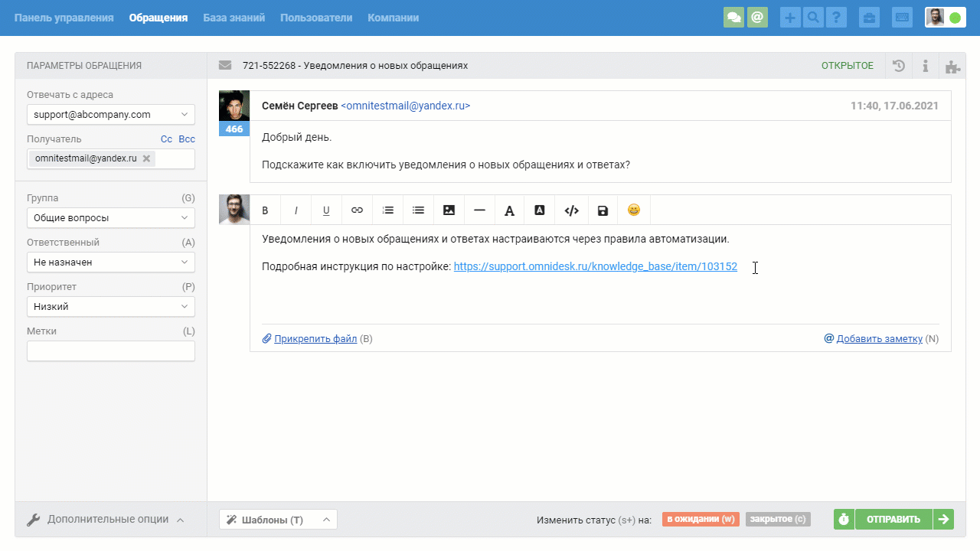Open the Приоритет dropdown
Image resolution: width=980 pixels, height=551 pixels.
(x=110, y=306)
